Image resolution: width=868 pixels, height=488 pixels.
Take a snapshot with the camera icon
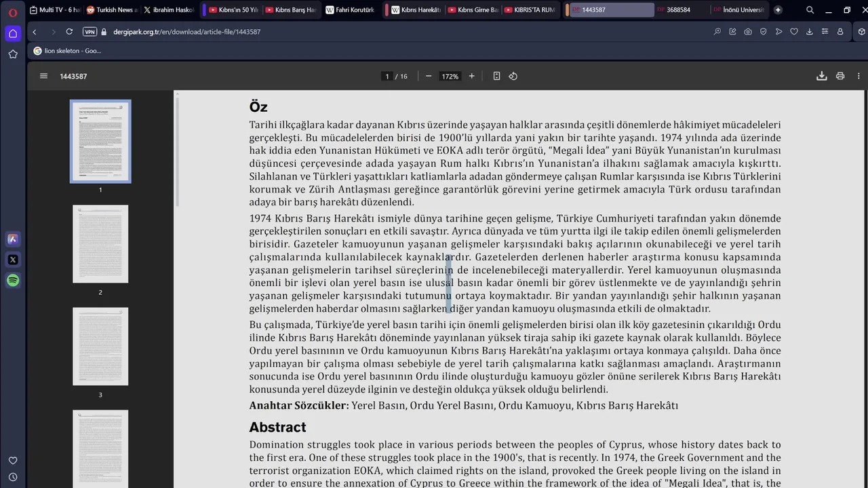tap(748, 32)
